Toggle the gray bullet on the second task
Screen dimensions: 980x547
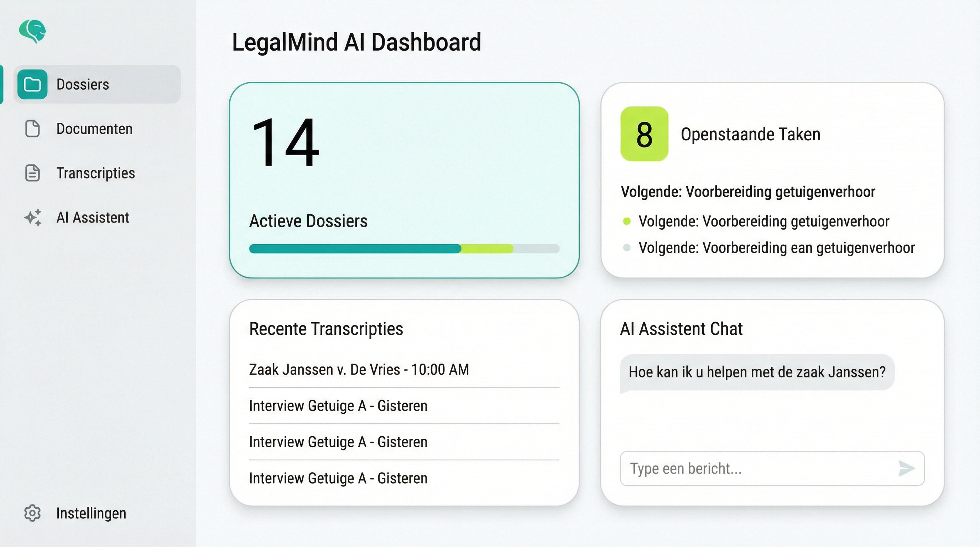point(628,248)
